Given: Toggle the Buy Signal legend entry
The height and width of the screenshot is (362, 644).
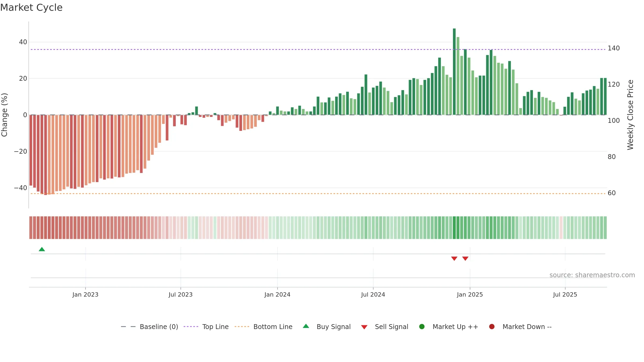Looking at the screenshot, I should [x=327, y=327].
